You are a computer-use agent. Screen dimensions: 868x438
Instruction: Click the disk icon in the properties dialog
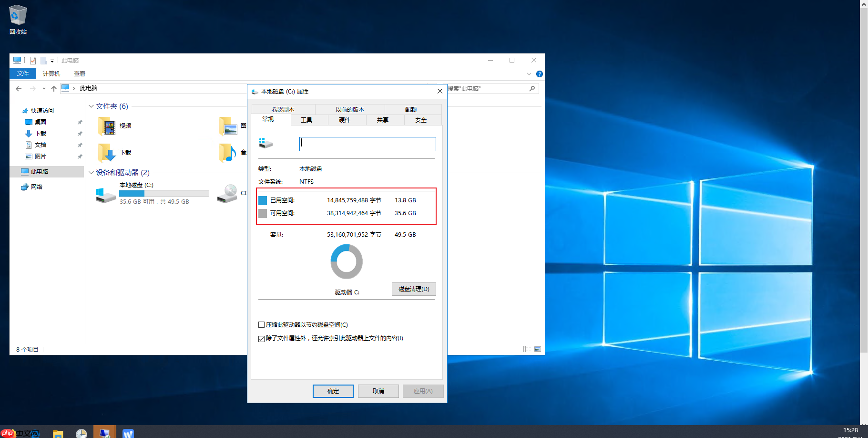[266, 143]
